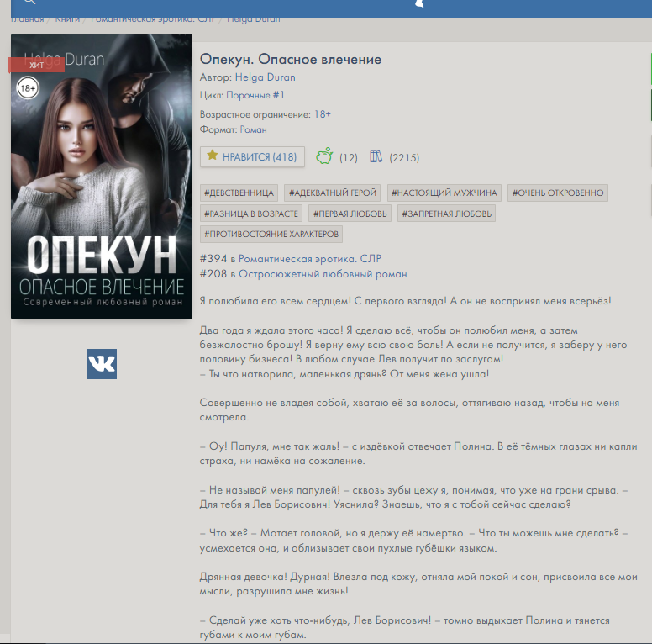Select tag #АДЕКВАТНЫЙ ГЕРОЙ

click(333, 193)
